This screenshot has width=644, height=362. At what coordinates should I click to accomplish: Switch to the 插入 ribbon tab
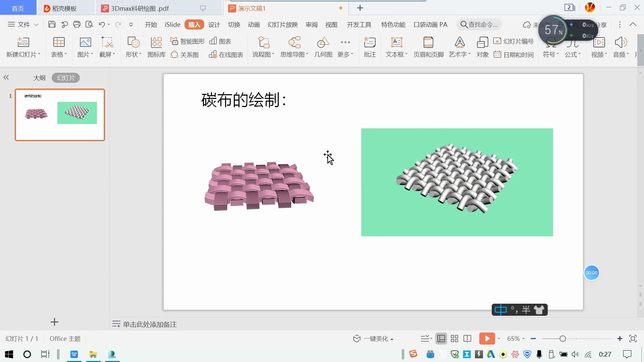[195, 24]
